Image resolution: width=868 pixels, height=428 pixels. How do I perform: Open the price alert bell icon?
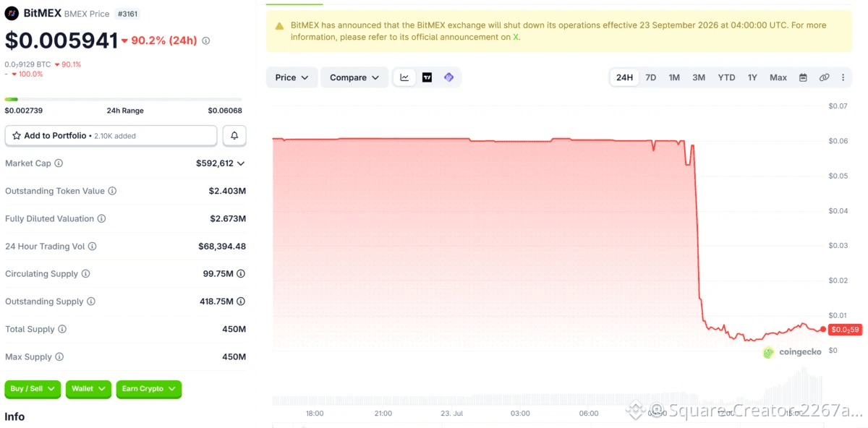(x=234, y=135)
